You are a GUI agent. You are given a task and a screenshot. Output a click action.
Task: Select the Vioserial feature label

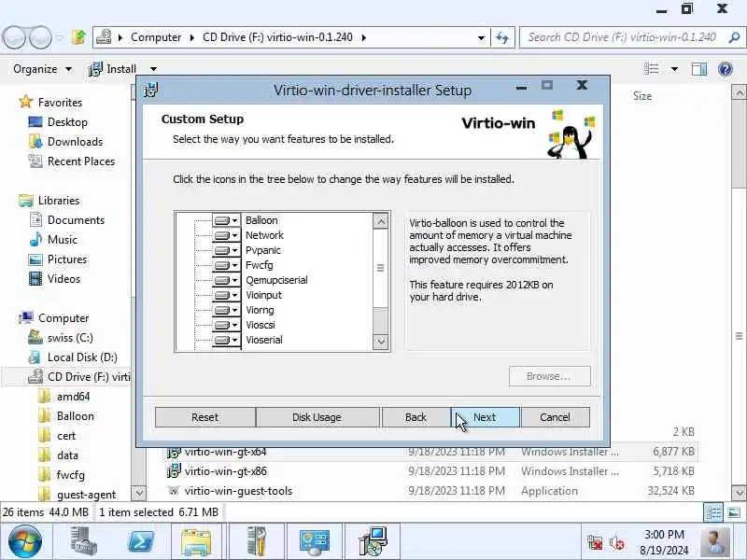(x=264, y=340)
